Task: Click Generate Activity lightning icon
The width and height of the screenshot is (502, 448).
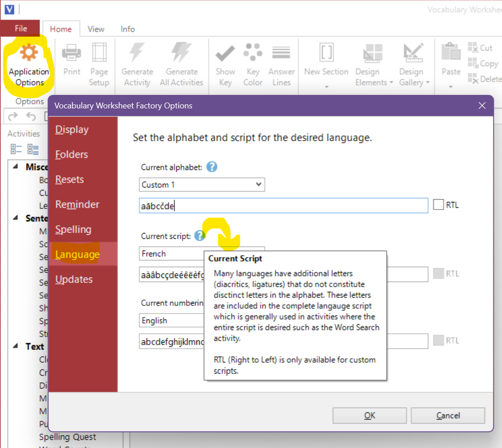Action: (x=137, y=52)
